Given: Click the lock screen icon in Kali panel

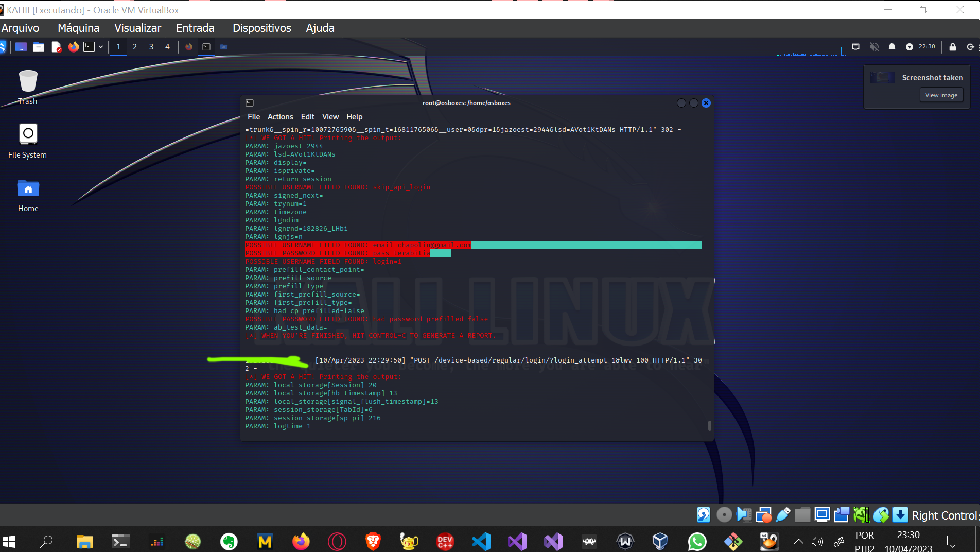Looking at the screenshot, I should pos(953,47).
